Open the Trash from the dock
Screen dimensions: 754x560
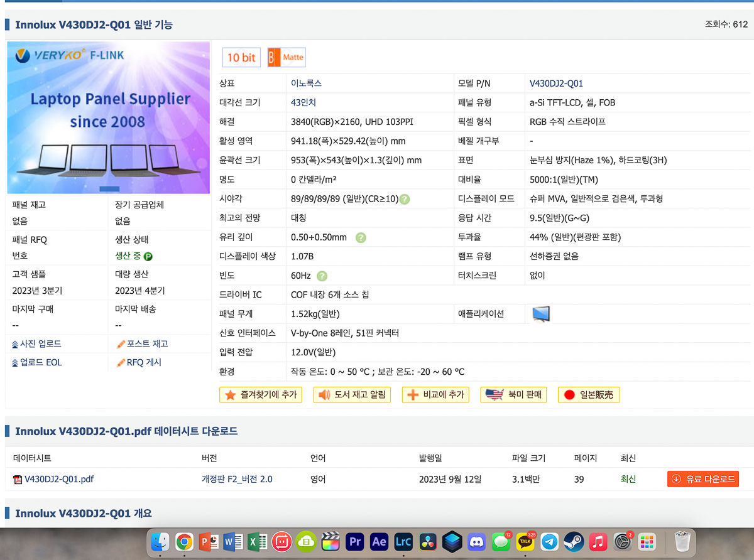coord(682,541)
